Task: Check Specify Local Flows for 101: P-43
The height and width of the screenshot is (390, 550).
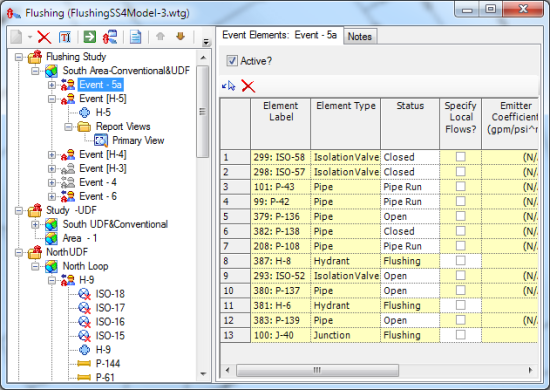Action: [x=461, y=186]
